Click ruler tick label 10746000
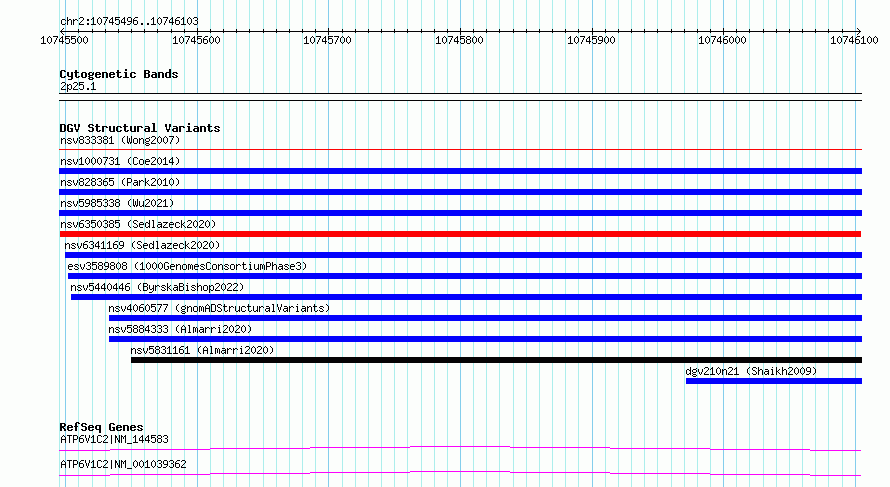The image size is (890, 487). [723, 40]
